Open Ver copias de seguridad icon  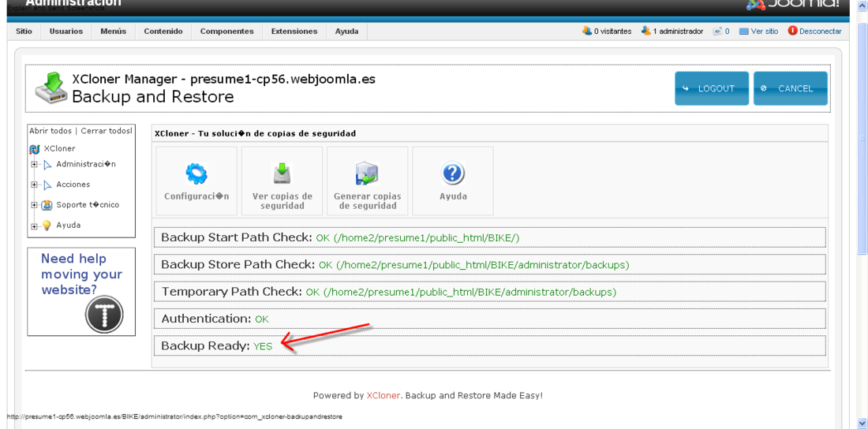[x=282, y=173]
